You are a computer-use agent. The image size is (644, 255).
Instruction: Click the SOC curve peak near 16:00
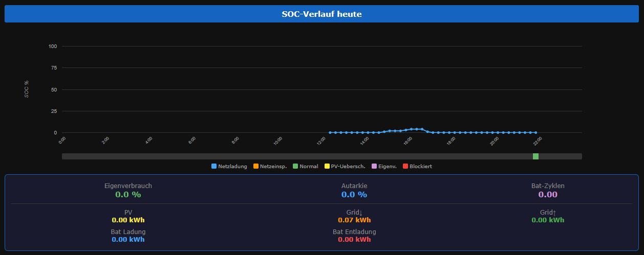[x=417, y=129]
